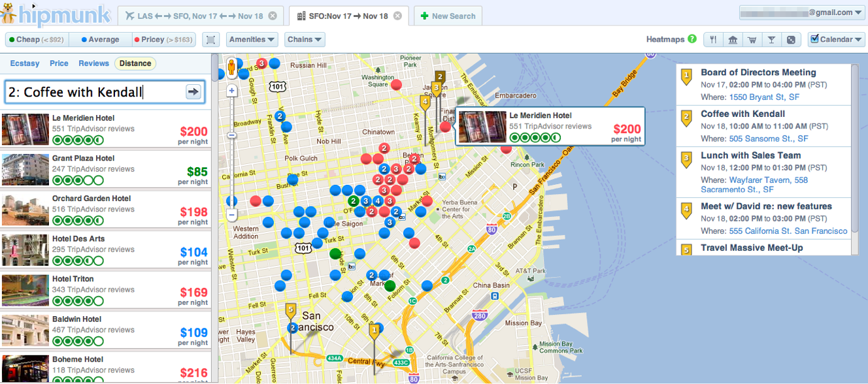Enable the tourism landmark heatmap icon
The width and height of the screenshot is (868, 384).
coord(733,40)
